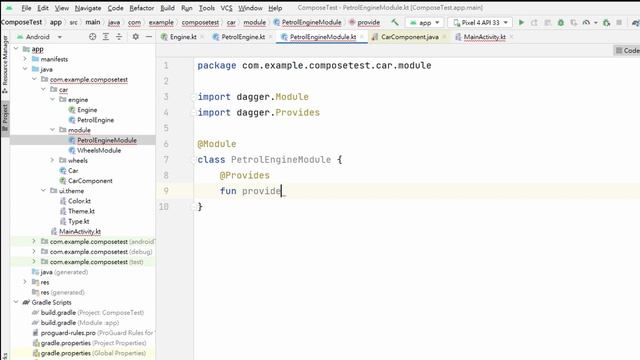The width and height of the screenshot is (640, 360).
Task: Collapse the engine package
Action: click(x=52, y=100)
